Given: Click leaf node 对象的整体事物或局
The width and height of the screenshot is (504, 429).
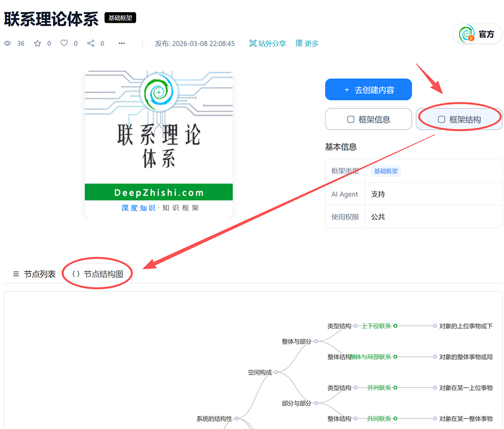Looking at the screenshot, I should 466,357.
